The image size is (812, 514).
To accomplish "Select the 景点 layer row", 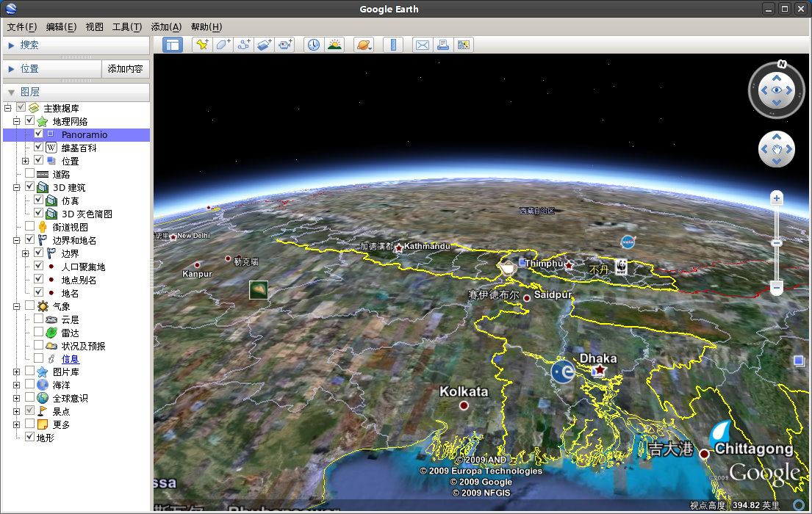I will click(61, 411).
